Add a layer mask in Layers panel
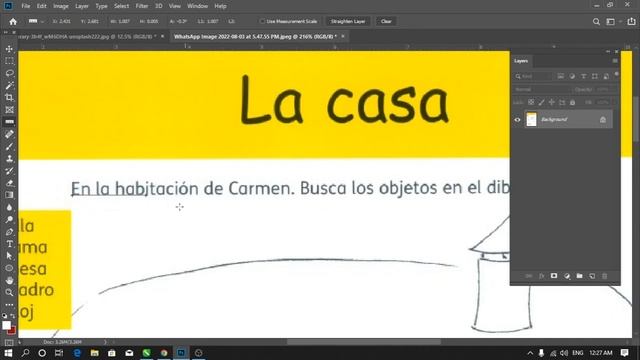 [554, 276]
